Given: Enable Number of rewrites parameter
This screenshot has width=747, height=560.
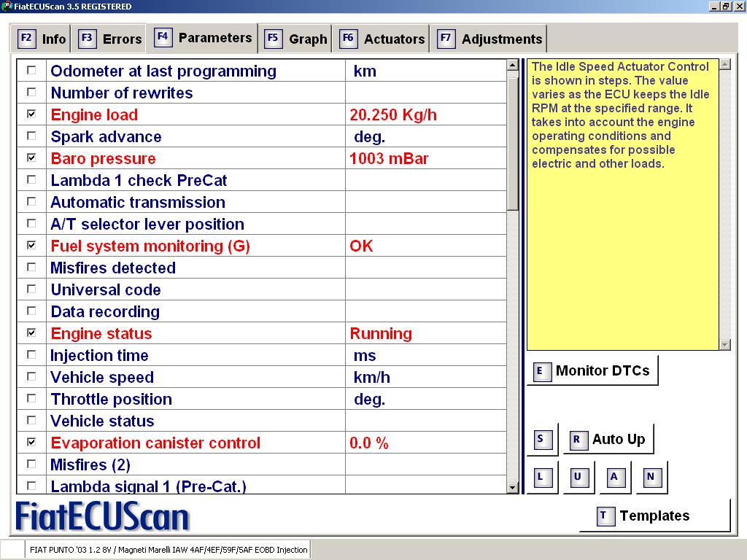Looking at the screenshot, I should point(31,93).
